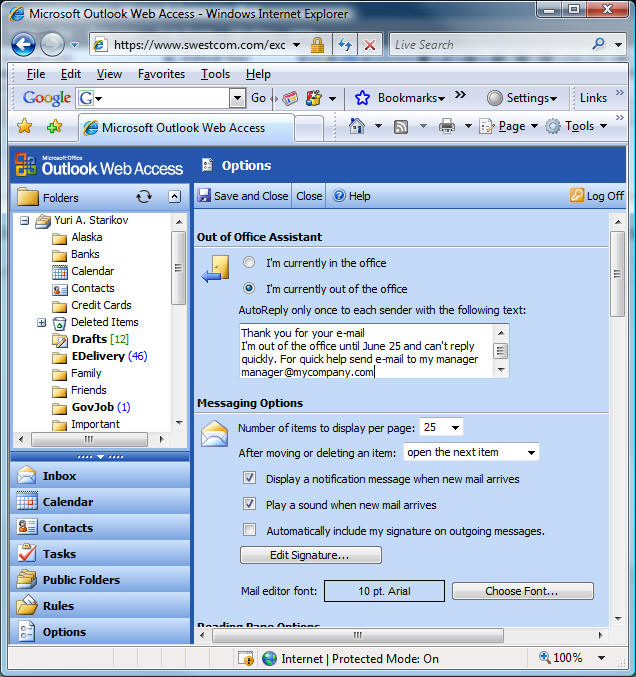Viewport: 636px width, 677px height.
Task: Open the toolbar Tools dropdown
Action: point(604,126)
